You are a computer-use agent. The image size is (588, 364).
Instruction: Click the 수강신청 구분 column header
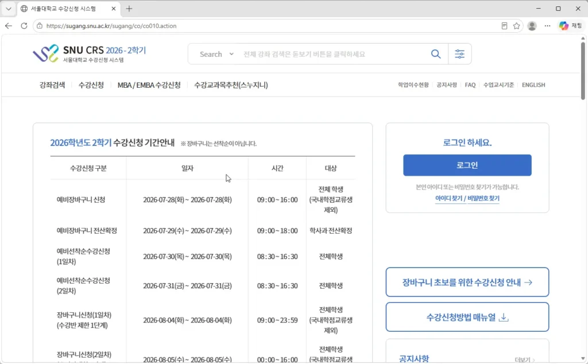point(88,168)
